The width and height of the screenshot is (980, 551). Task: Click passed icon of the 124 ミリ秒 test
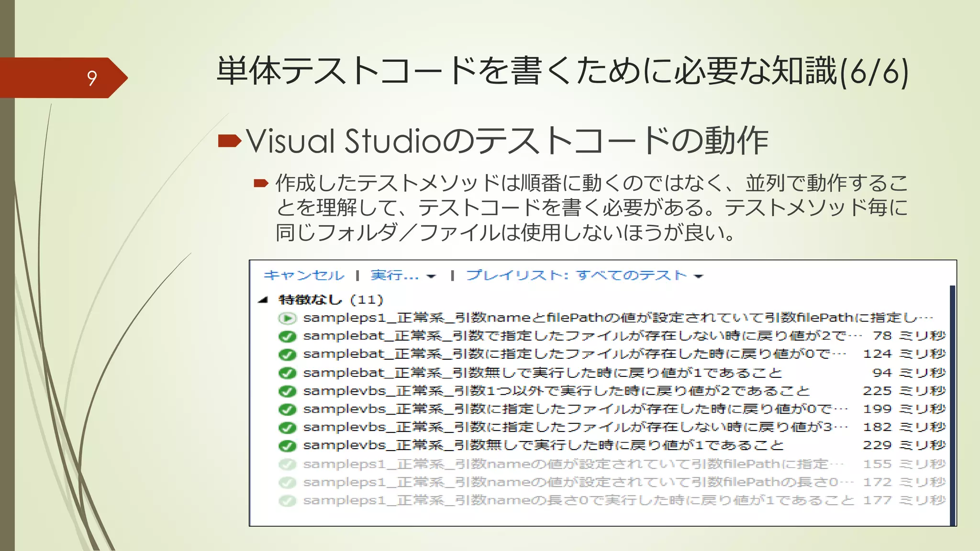click(x=287, y=354)
